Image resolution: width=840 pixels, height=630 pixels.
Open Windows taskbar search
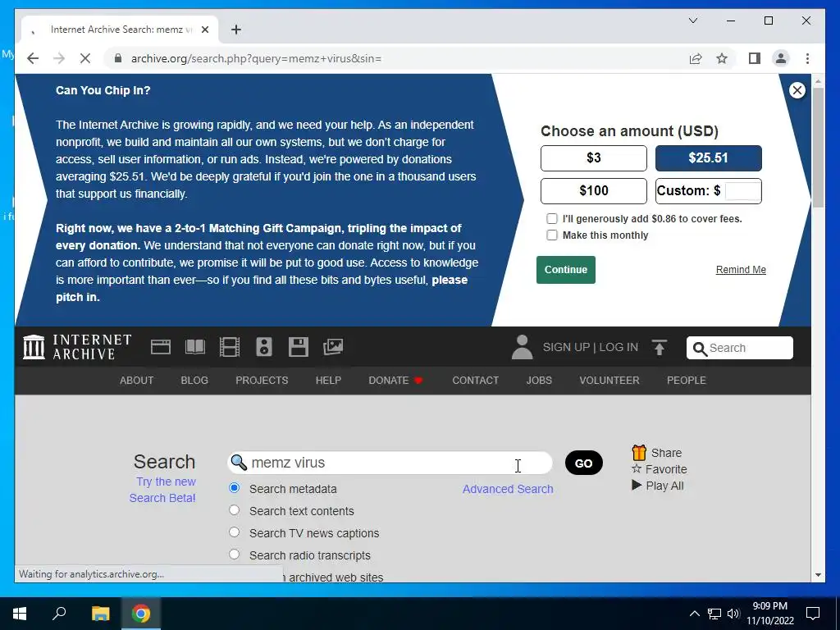tap(59, 614)
